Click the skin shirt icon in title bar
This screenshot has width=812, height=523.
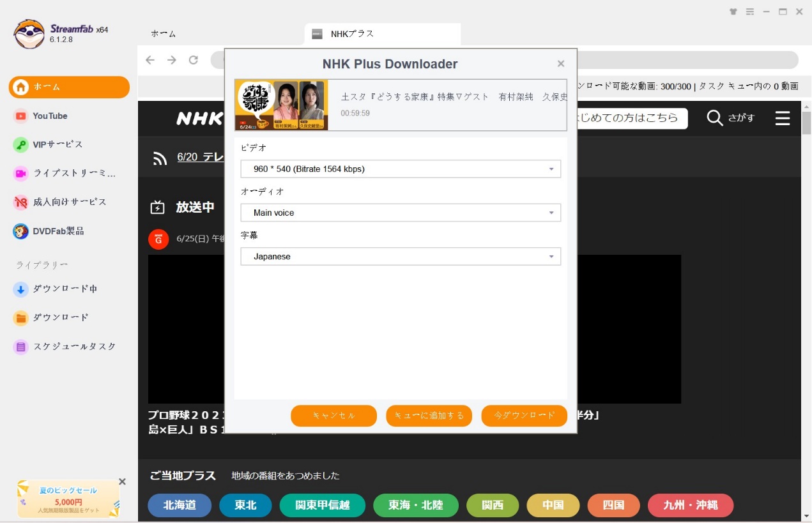click(x=733, y=11)
